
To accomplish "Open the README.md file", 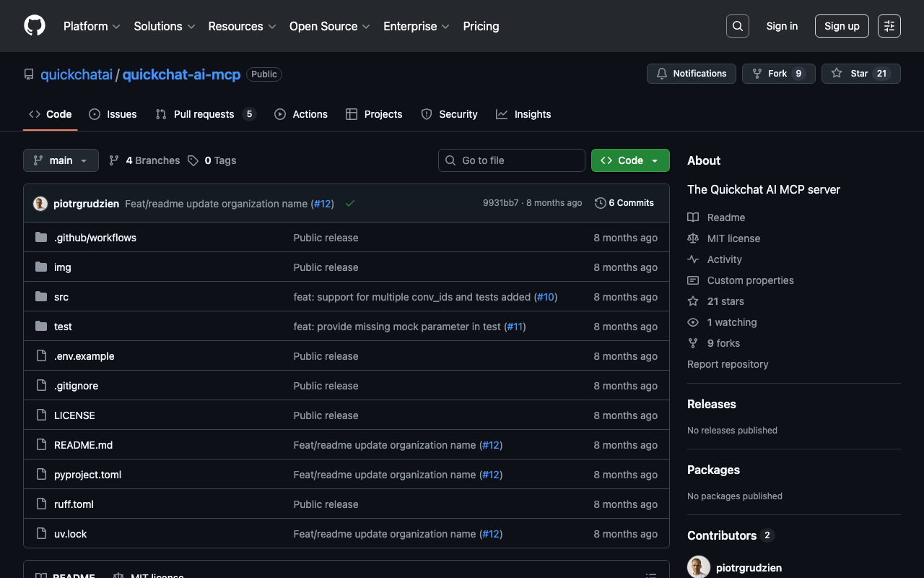I will click(83, 445).
